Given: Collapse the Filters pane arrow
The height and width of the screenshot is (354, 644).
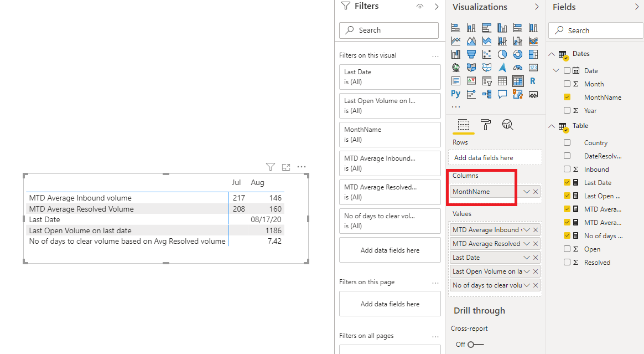Looking at the screenshot, I should tap(437, 7).
